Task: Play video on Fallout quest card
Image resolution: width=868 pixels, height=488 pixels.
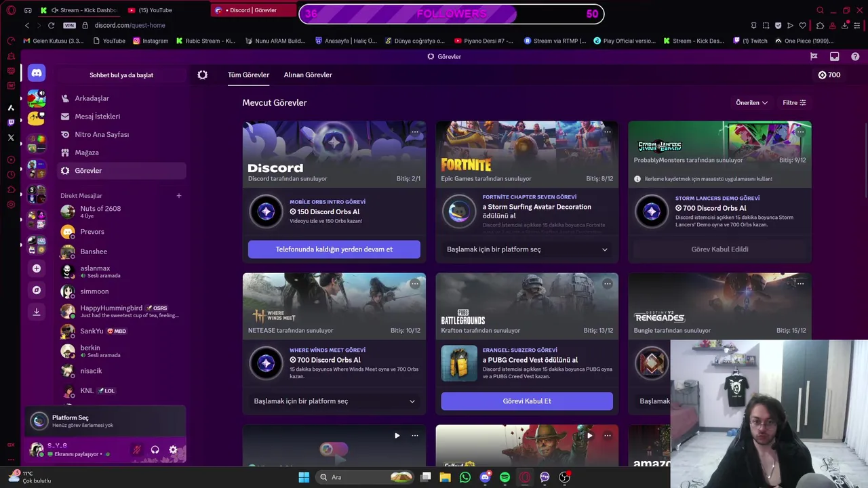Action: 590,436
